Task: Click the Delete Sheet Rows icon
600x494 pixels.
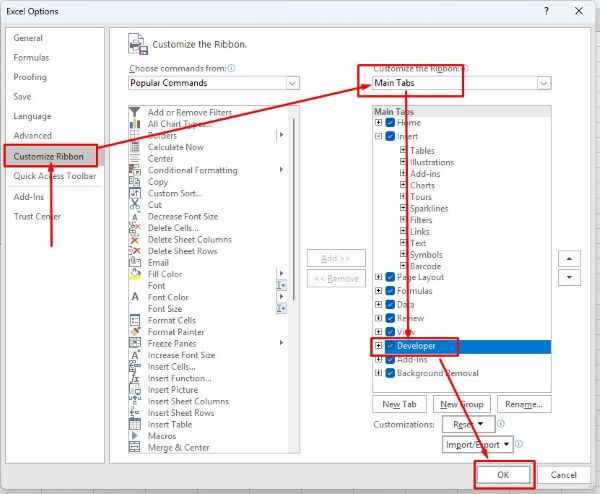Action: [x=135, y=251]
